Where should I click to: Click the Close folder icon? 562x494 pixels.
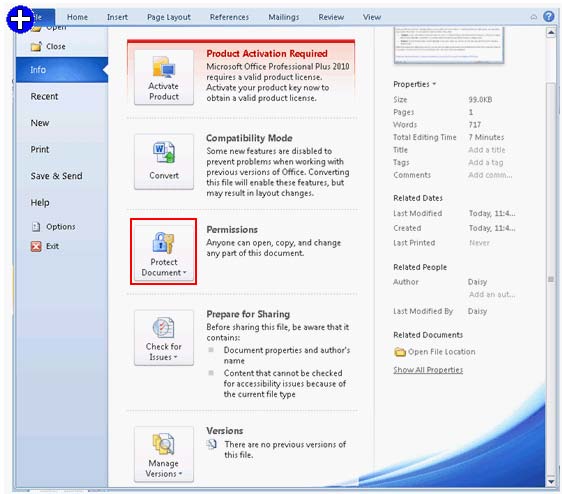coord(36,46)
